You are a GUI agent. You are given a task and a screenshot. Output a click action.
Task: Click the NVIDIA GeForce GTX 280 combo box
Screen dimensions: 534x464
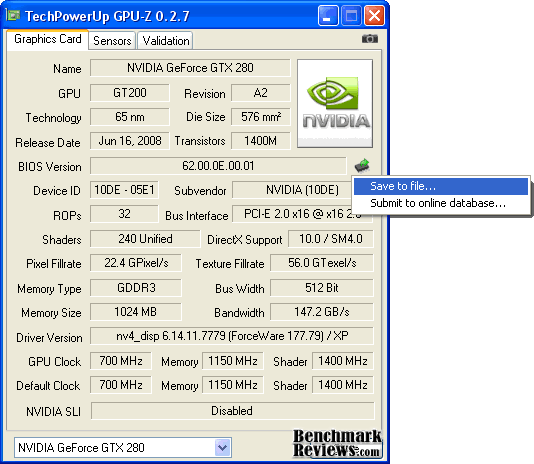[x=123, y=447]
